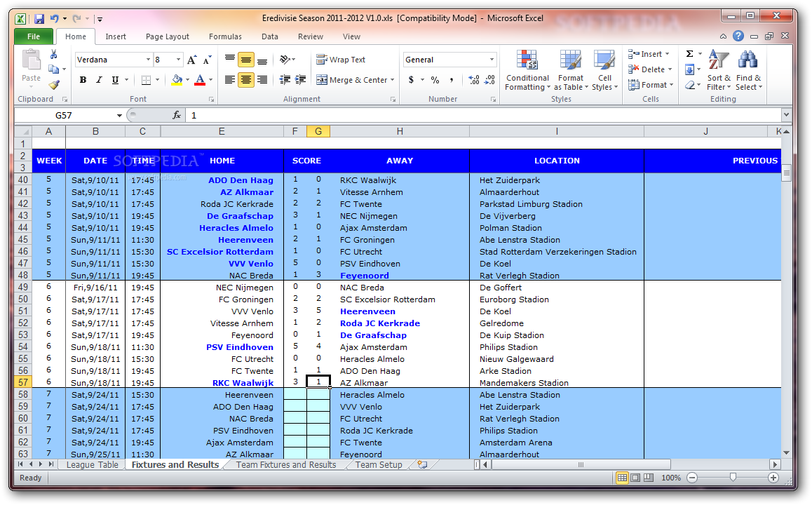This screenshot has width=812, height=505.
Task: Click the Undo arrow icon
Action: [54, 19]
